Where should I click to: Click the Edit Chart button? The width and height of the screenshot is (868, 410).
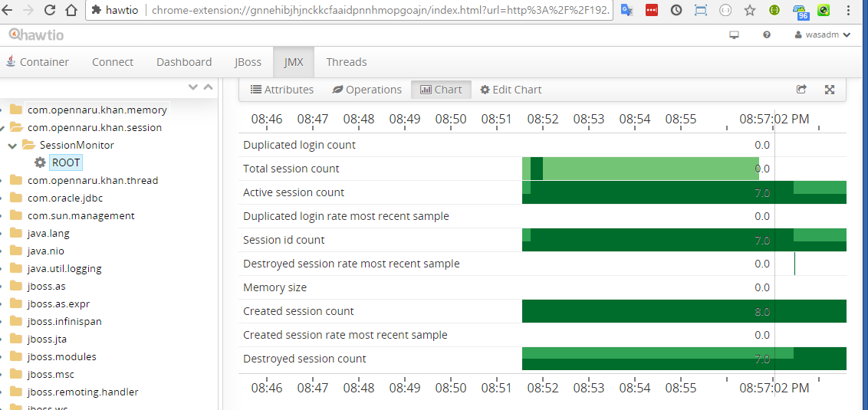coord(511,90)
